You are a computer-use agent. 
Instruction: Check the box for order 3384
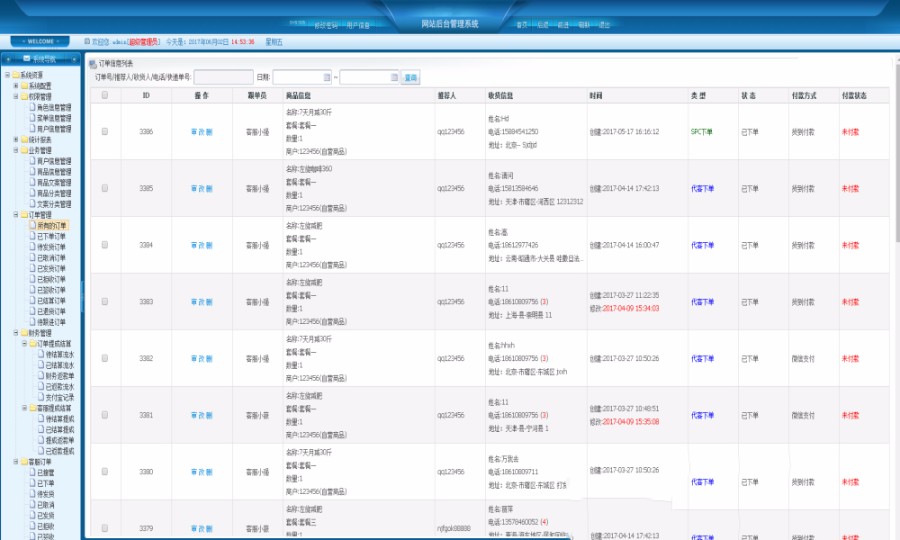(x=104, y=244)
